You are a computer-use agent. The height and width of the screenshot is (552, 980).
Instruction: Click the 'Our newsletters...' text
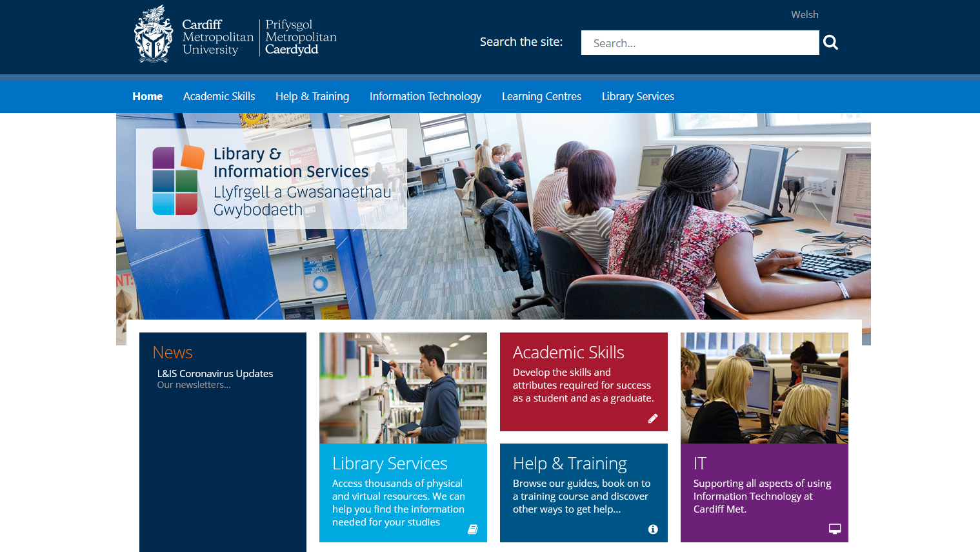[x=194, y=385]
